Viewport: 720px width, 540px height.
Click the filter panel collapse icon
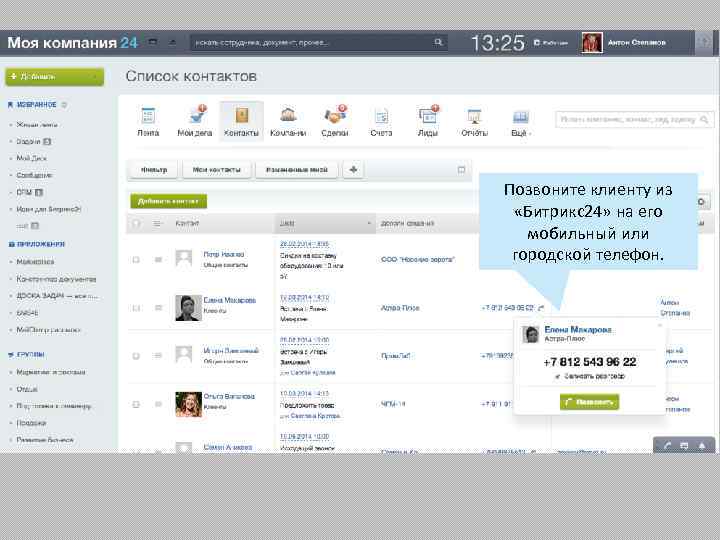[461, 170]
